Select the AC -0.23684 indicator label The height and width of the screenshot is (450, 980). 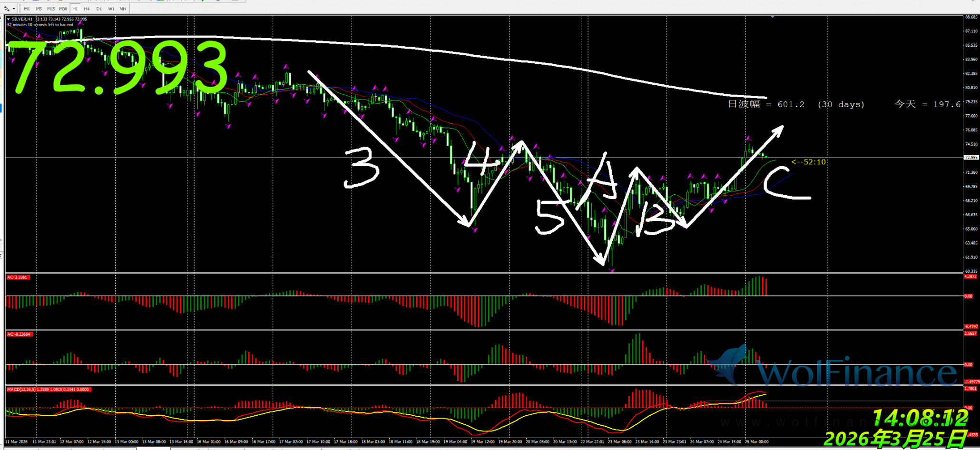point(19,334)
